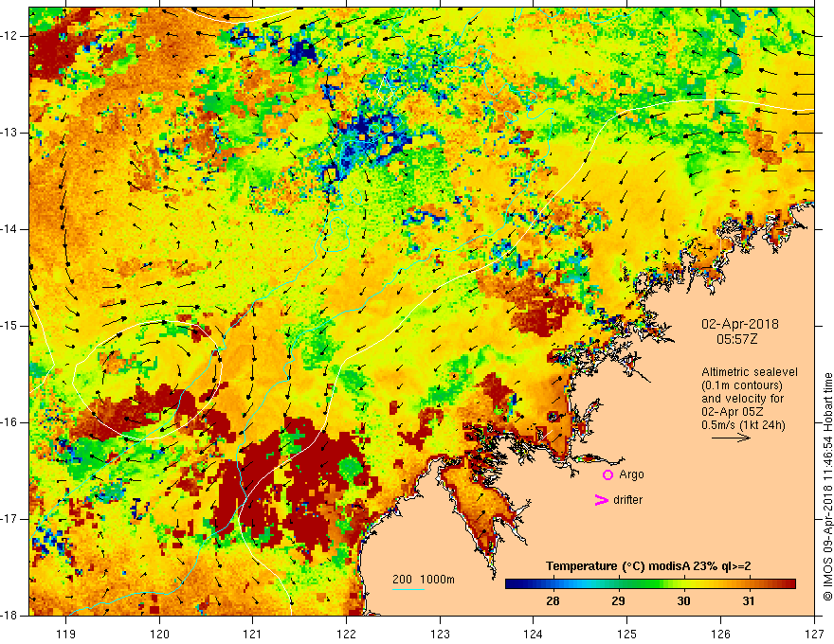Click the longitude 122 axis label
834x644 pixels.
tap(346, 634)
